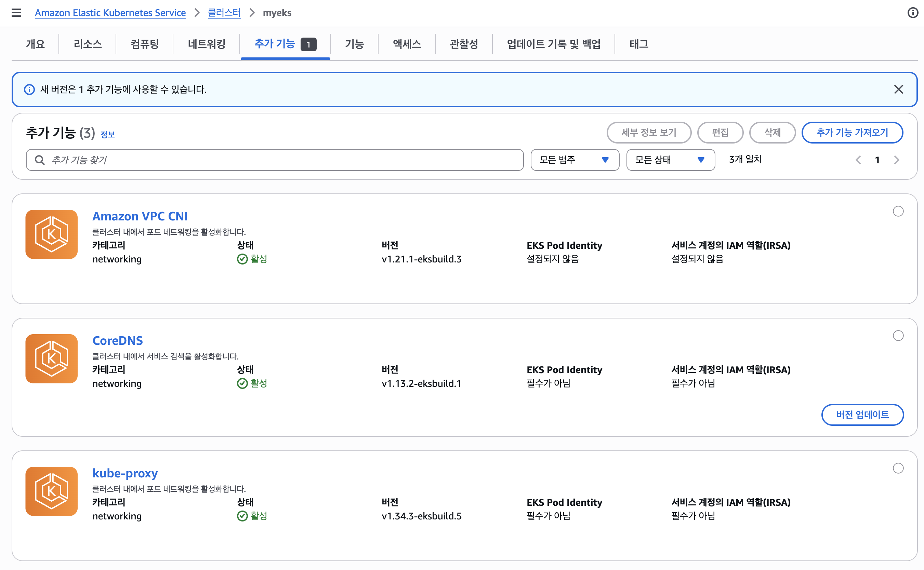This screenshot has height=570, width=924.
Task: Select the CoreDNS radio button
Action: (x=899, y=336)
